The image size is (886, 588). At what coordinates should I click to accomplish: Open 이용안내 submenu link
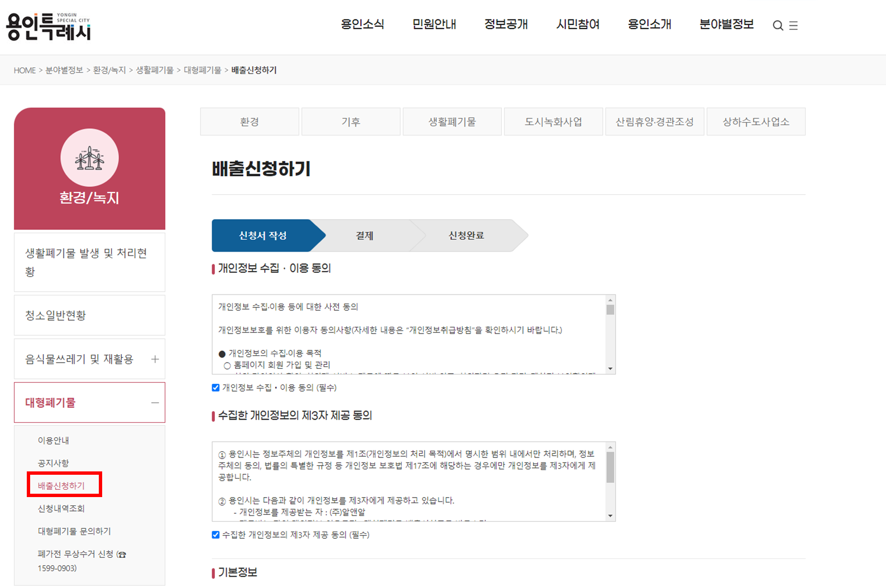[x=54, y=441]
